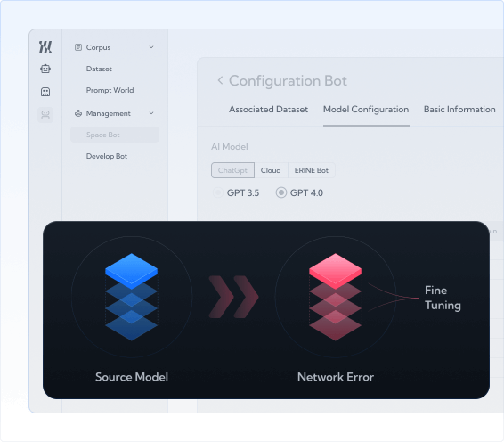This screenshot has width=504, height=442.
Task: Select the Cloud model button
Action: click(271, 170)
